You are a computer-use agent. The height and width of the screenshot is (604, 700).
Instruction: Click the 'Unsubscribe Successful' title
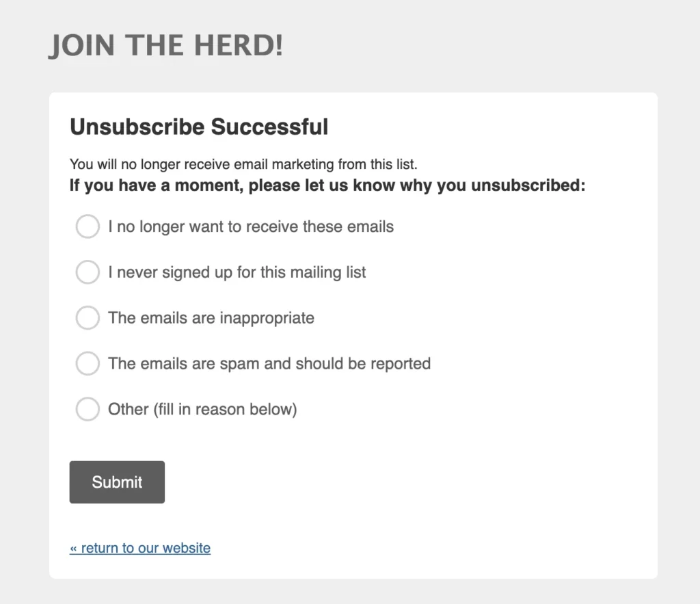pyautogui.click(x=198, y=127)
